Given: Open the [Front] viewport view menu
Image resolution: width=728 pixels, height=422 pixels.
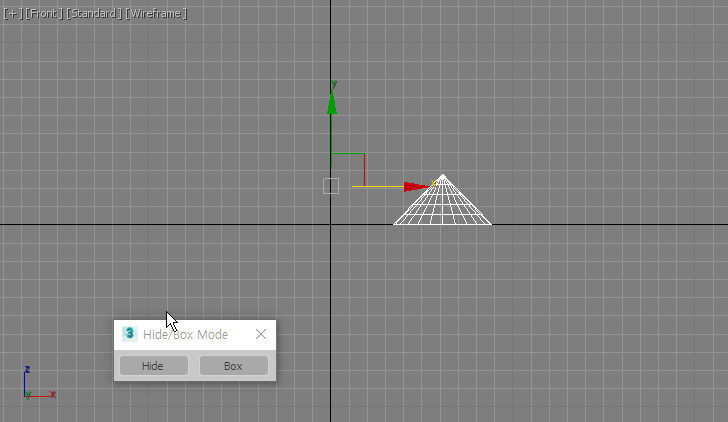Looking at the screenshot, I should (x=44, y=13).
